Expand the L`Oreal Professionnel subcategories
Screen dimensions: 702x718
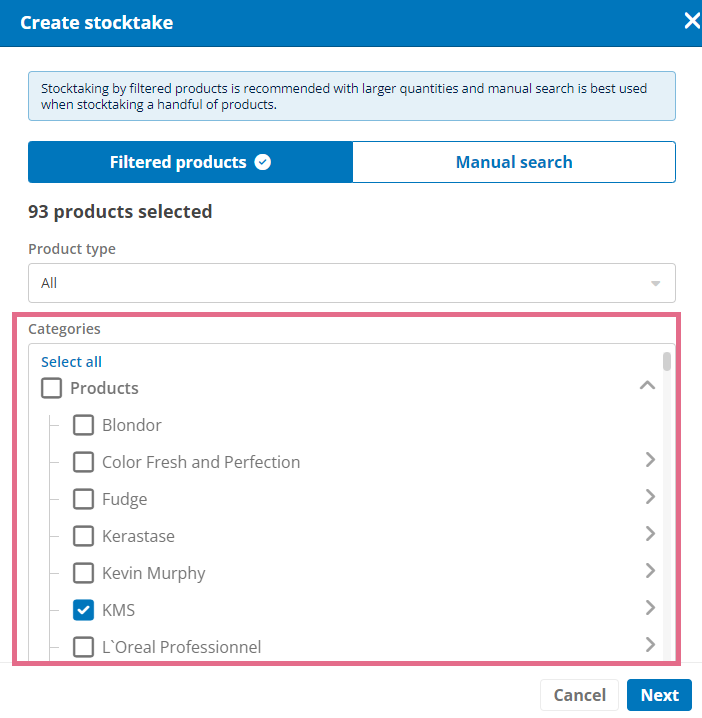[650, 645]
